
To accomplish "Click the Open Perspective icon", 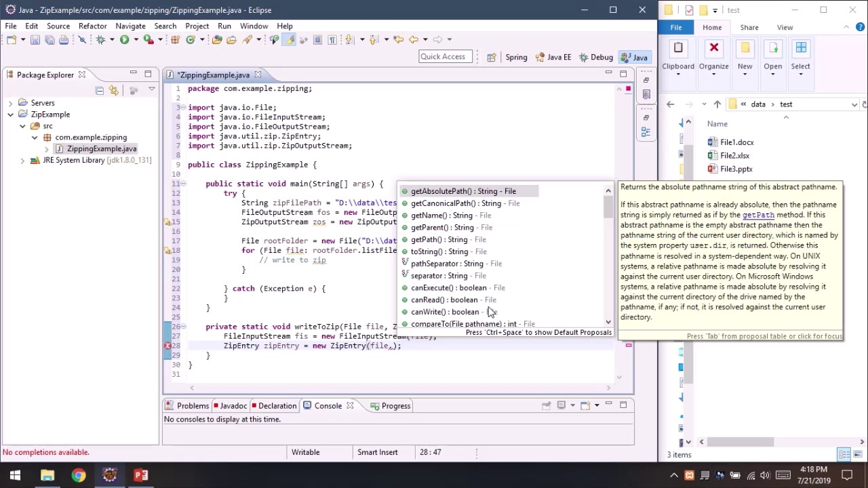I will [491, 57].
